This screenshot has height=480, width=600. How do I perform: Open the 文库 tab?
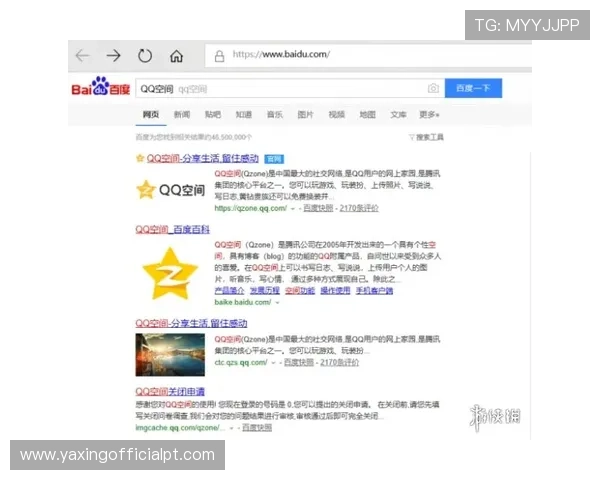point(398,114)
